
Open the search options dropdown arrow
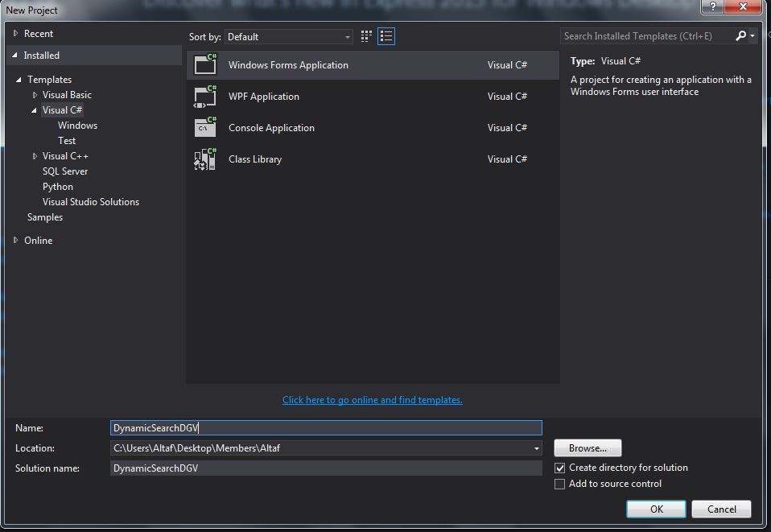pyautogui.click(x=752, y=36)
